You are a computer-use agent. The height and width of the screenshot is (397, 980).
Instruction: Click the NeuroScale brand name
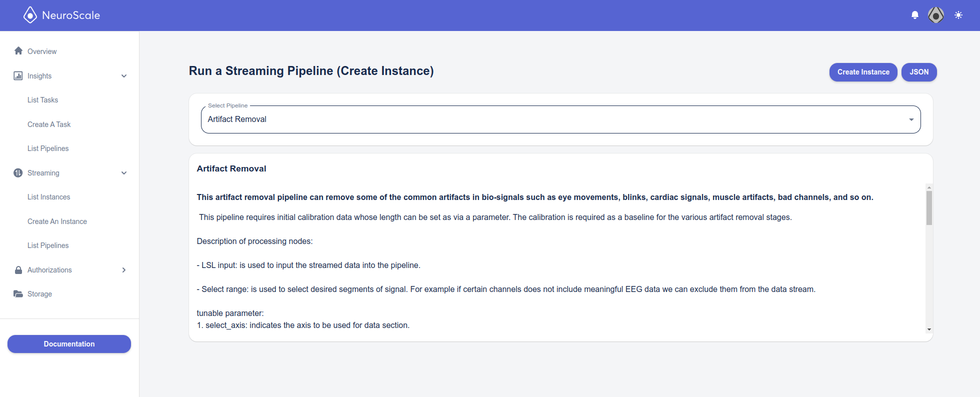[71, 15]
